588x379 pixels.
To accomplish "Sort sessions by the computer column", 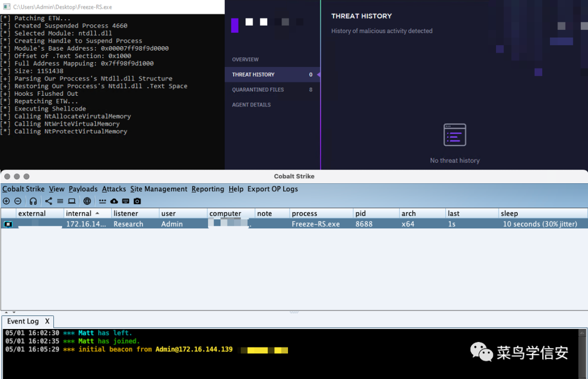I will (x=231, y=214).
